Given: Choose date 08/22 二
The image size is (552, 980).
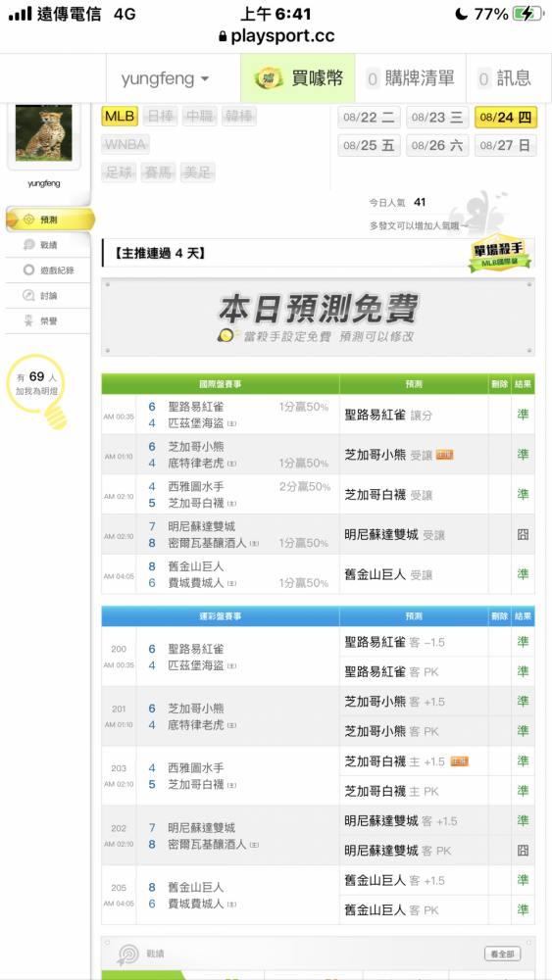Looking at the screenshot, I should coord(369,117).
